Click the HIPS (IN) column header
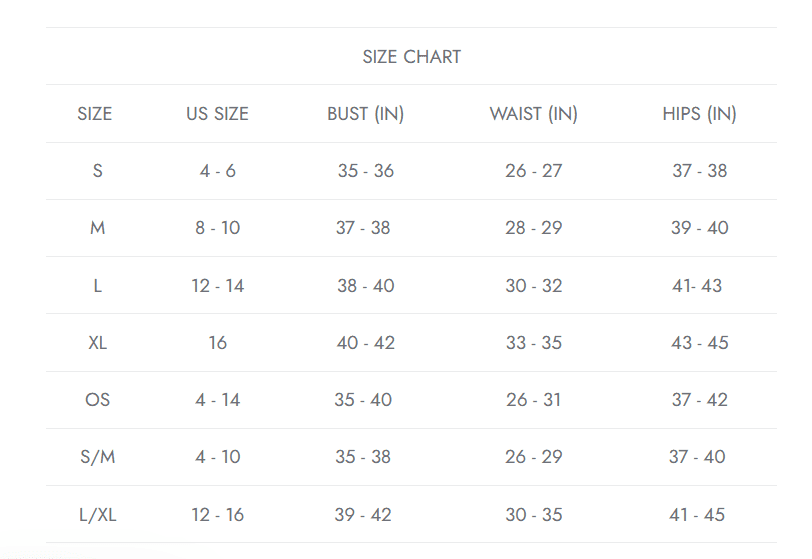The image size is (812, 559). tap(700, 113)
